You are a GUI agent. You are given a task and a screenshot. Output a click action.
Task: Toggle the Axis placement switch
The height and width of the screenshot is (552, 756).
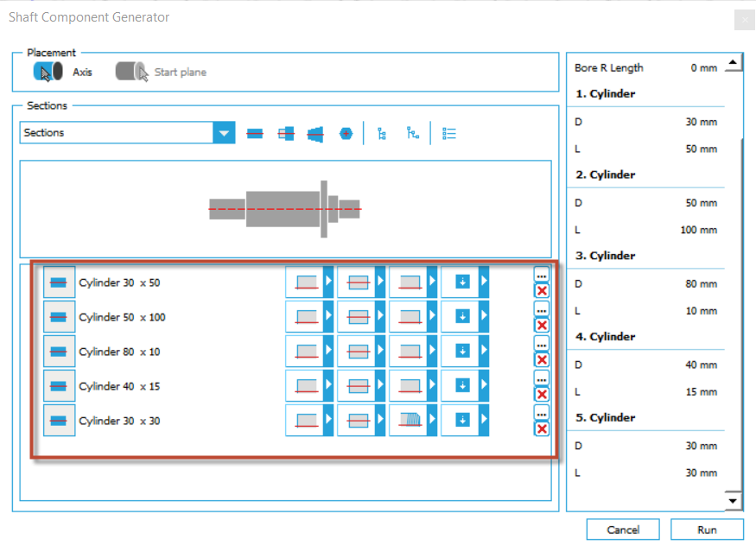point(49,73)
